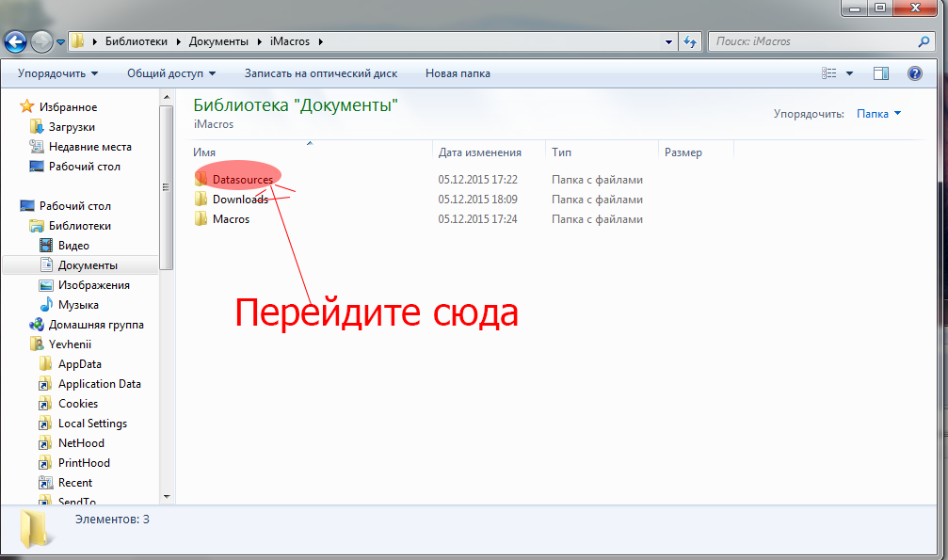Image resolution: width=948 pixels, height=560 pixels.
Task: Expand the arrow after iMacros in breadcrumb
Action: 320,41
